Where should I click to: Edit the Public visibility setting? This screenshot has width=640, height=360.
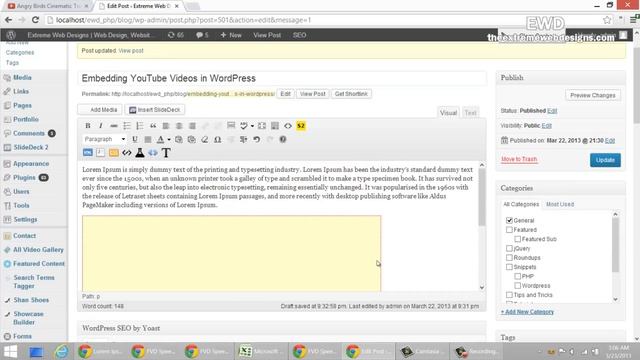click(547, 126)
